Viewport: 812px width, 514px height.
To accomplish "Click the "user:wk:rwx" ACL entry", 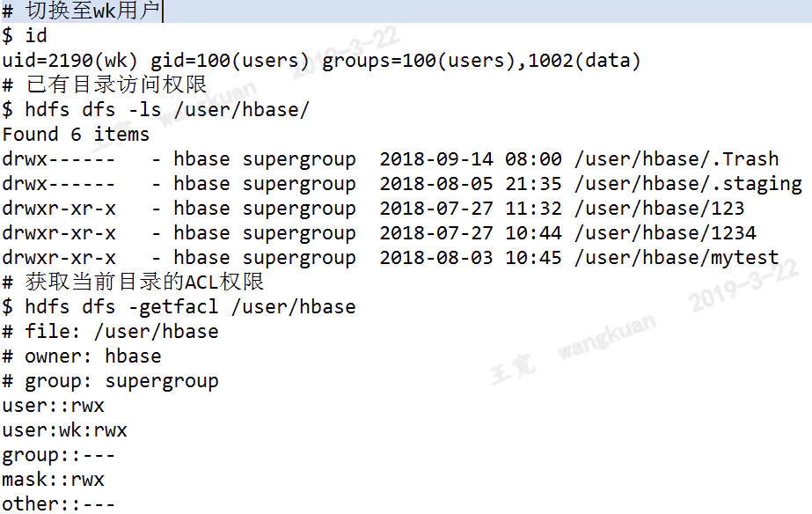I will click(64, 430).
